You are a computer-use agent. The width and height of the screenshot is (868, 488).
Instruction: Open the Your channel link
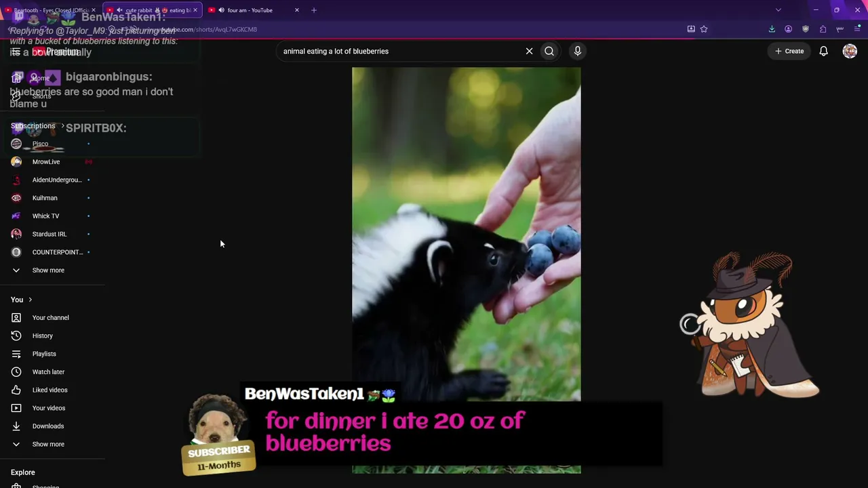tap(52, 318)
